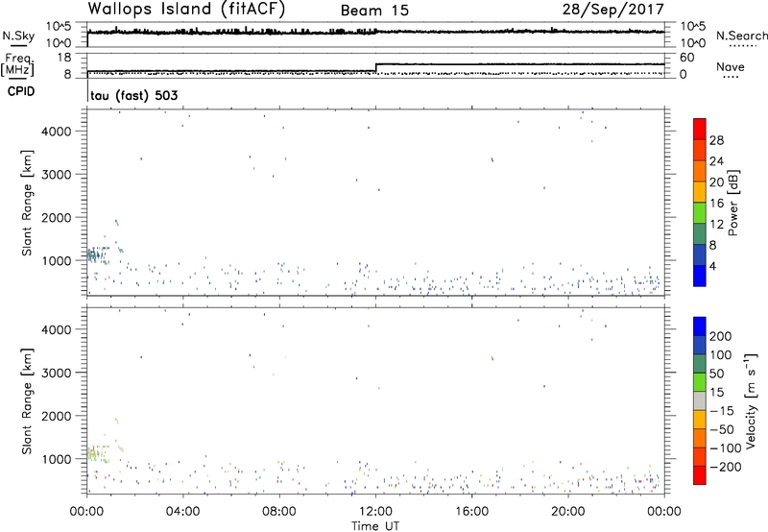Click the "CPID" row label
Screen dimensions: 768x532
click(x=21, y=91)
